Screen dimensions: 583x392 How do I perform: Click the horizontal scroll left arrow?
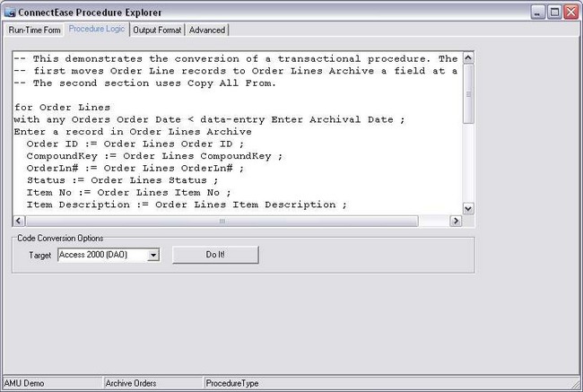(19, 221)
